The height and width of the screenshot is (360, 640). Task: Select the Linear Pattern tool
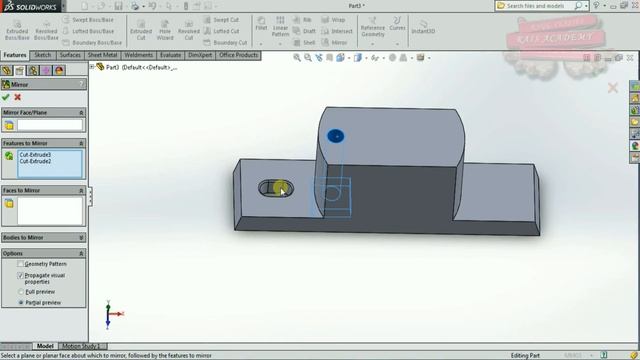280,27
